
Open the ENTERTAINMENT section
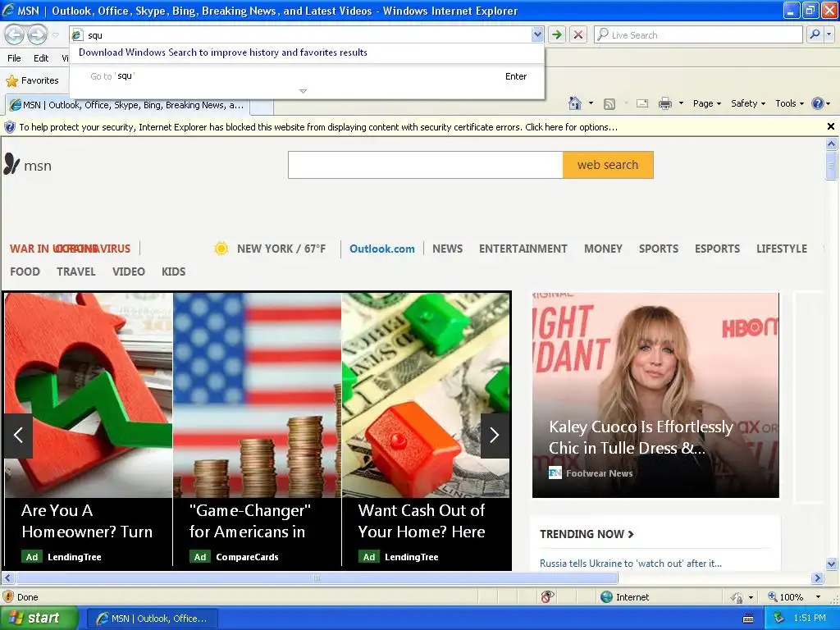pos(523,249)
